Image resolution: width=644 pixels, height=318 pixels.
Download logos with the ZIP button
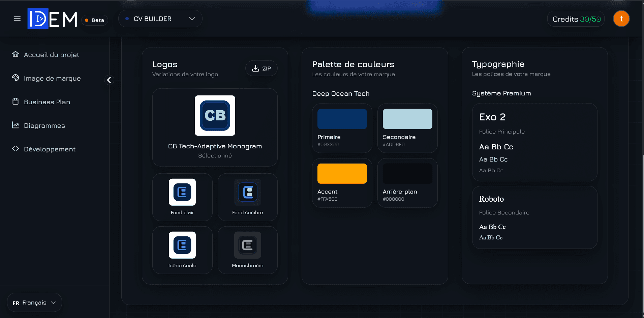261,68
